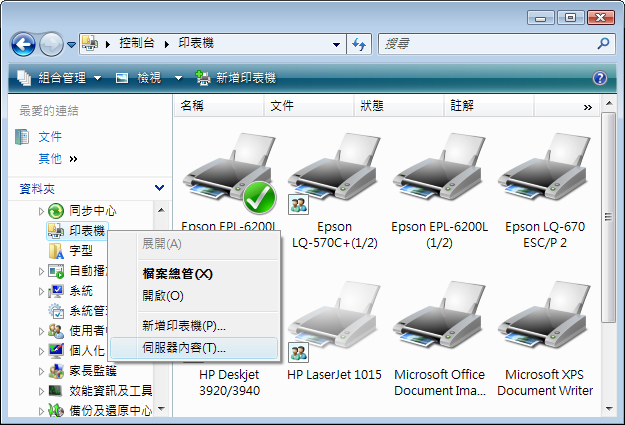Click the refresh button beside address bar

point(359,44)
